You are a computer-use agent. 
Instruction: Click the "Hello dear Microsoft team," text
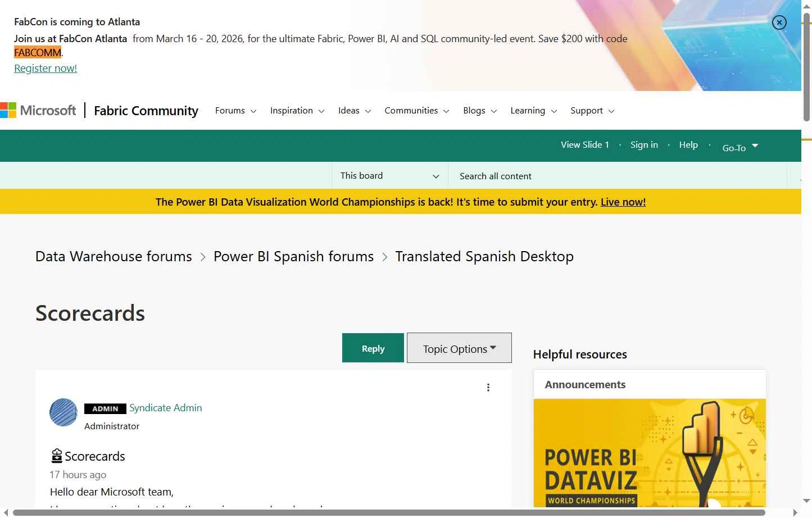(112, 492)
